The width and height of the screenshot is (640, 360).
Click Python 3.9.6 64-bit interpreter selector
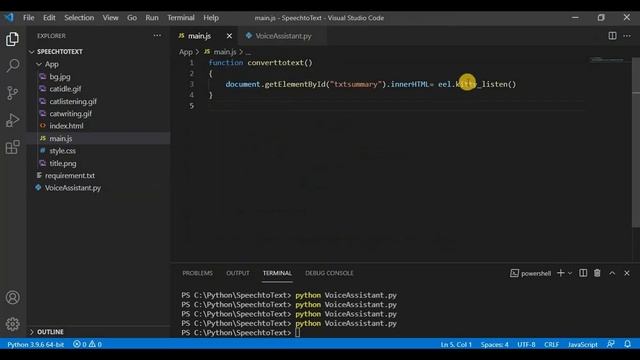coord(36,344)
